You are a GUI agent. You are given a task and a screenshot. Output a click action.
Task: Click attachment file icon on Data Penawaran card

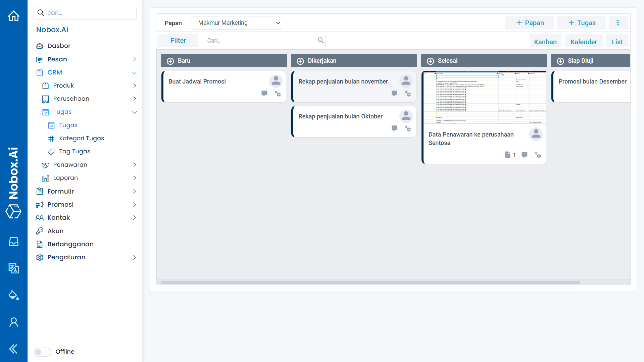tap(507, 155)
